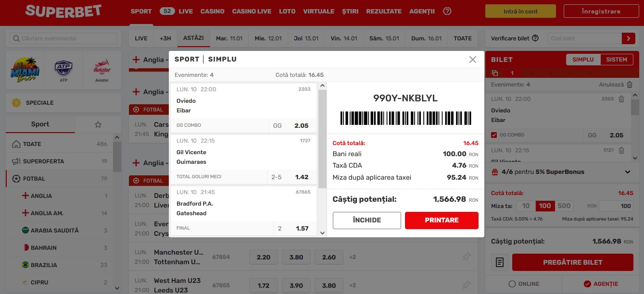The height and width of the screenshot is (294, 644).
Task: Click the Printare button
Action: coord(442,220)
